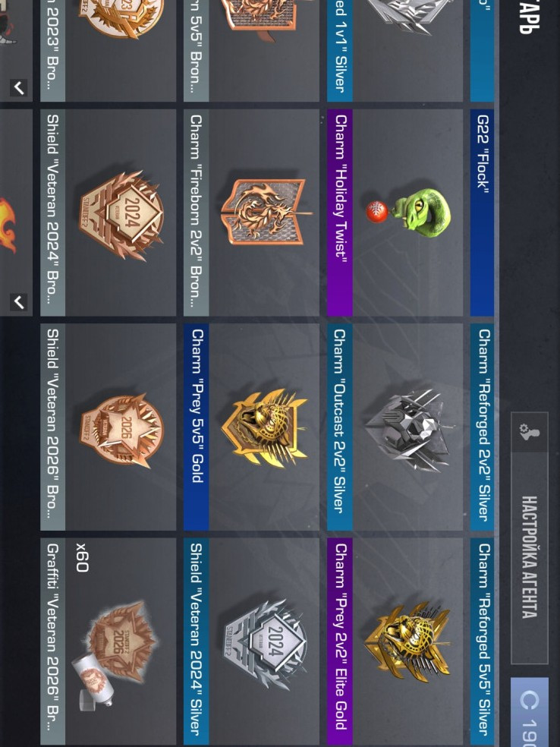560x747 pixels.
Task: Select the Holiday Twist snake charm item
Action: (x=395, y=213)
